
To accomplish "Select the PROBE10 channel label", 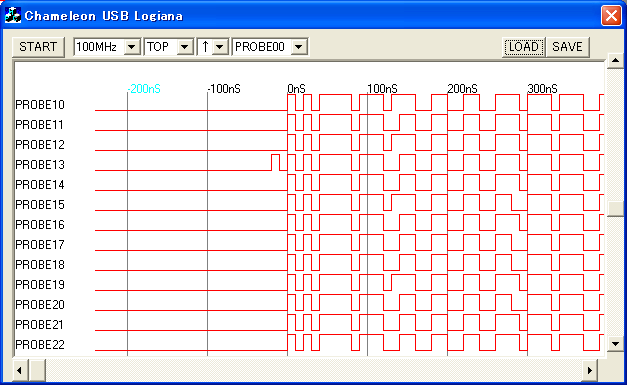I will click(x=40, y=105).
